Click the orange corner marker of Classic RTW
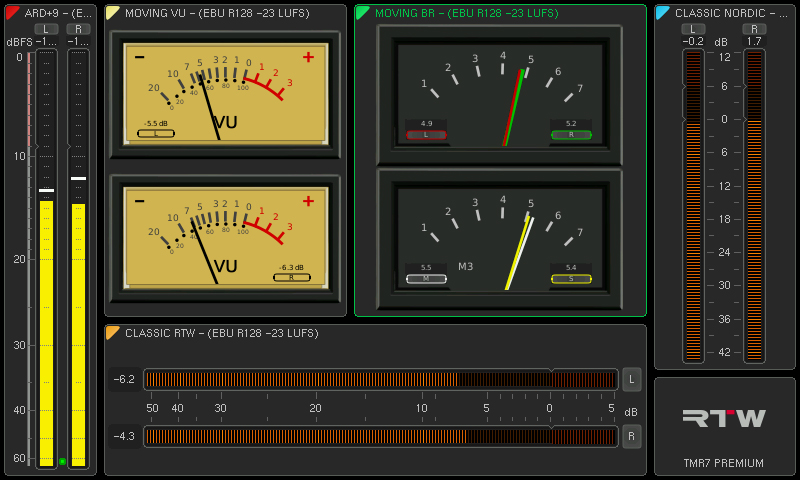 click(112, 333)
